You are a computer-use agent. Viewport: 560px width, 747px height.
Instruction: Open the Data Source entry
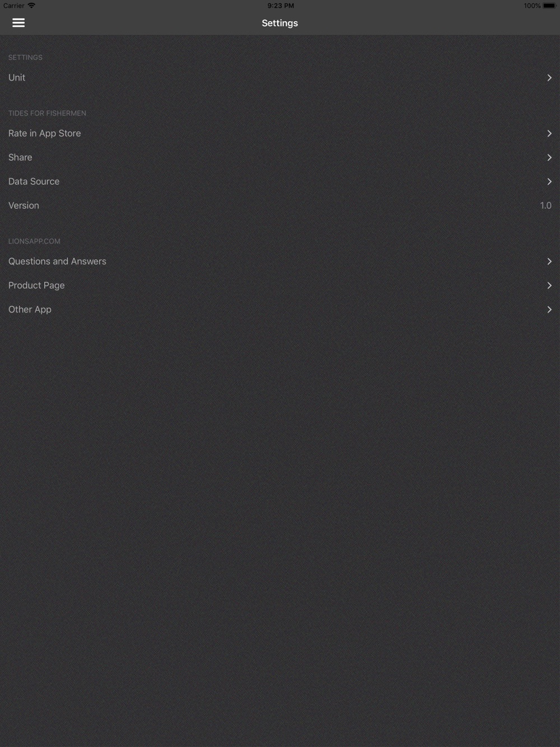pyautogui.click(x=280, y=181)
